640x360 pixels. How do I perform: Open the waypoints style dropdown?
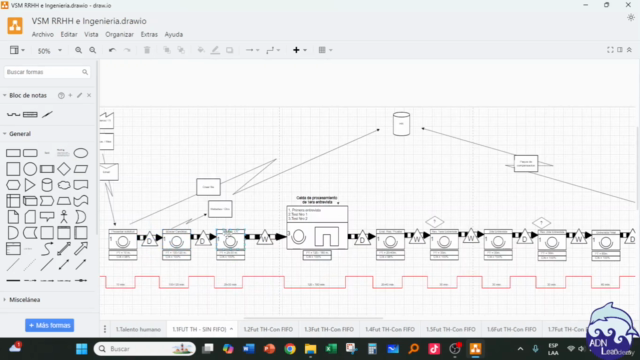click(x=273, y=50)
